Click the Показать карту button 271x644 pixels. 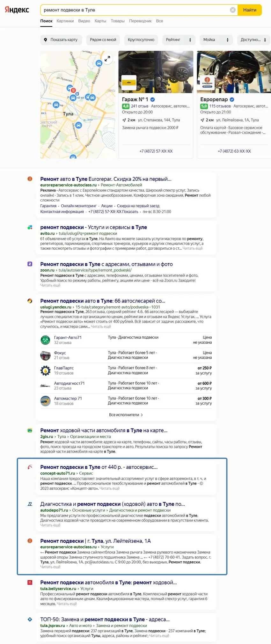pyautogui.click(x=61, y=40)
